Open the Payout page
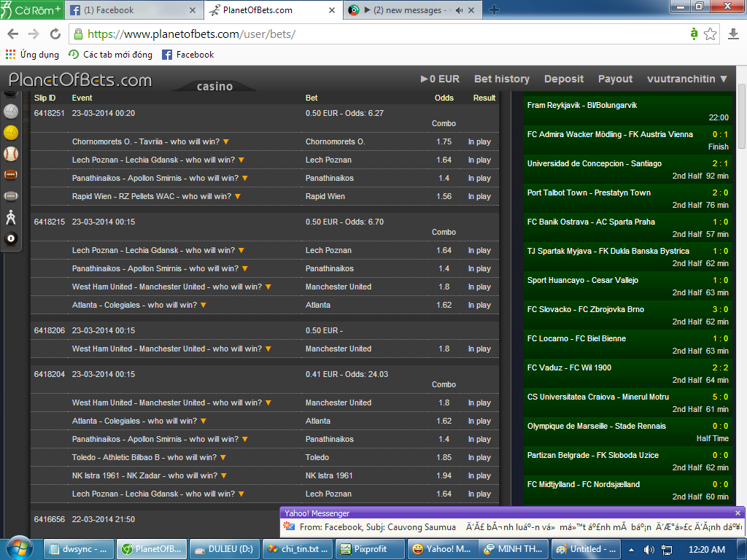 point(615,79)
